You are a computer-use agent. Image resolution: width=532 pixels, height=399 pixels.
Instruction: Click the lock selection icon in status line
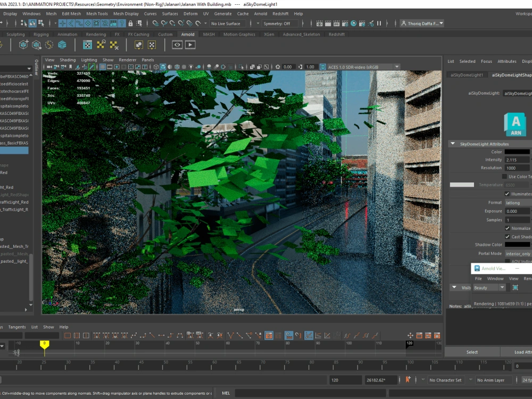[x=131, y=23]
